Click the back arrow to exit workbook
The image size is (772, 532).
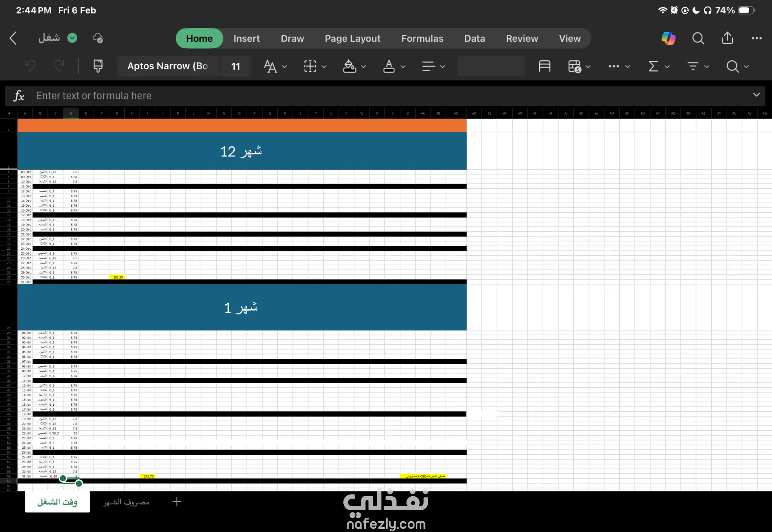(x=13, y=38)
